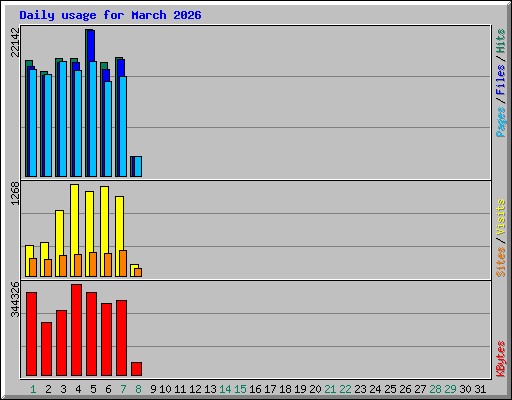The height and width of the screenshot is (400, 512).
Task: Click day 6 label on x-axis
Action: click(x=108, y=389)
